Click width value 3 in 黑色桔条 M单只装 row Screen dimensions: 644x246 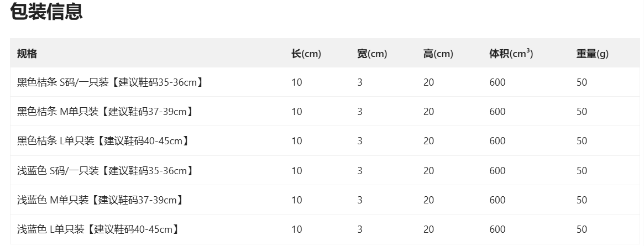360,112
